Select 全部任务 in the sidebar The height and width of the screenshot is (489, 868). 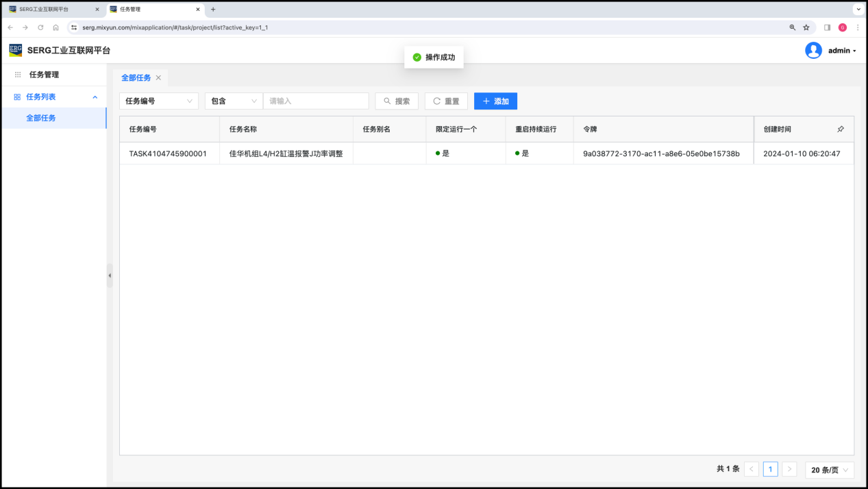coord(41,118)
